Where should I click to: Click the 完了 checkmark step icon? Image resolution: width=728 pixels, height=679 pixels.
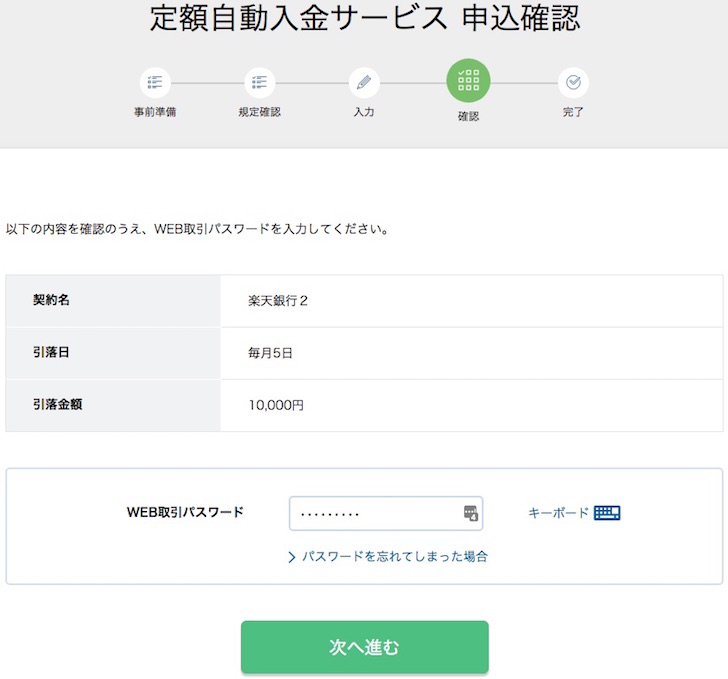573,83
